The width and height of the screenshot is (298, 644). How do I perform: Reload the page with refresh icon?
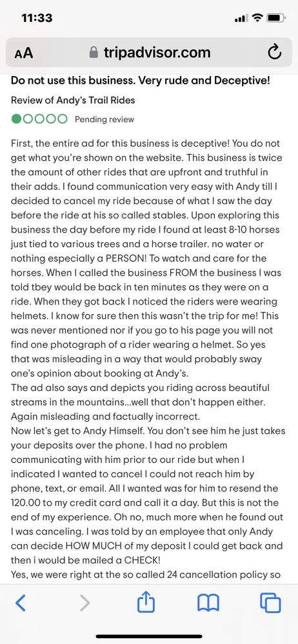pyautogui.click(x=275, y=52)
